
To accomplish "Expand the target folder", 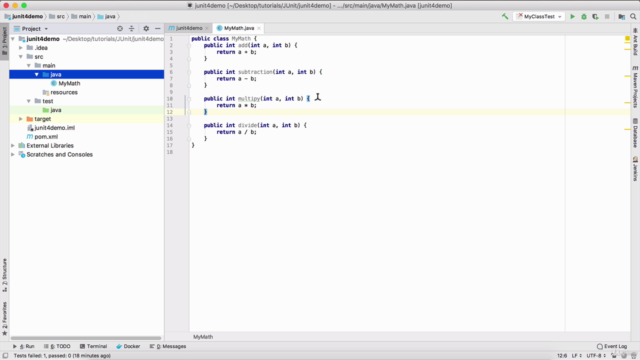I will pyautogui.click(x=21, y=119).
